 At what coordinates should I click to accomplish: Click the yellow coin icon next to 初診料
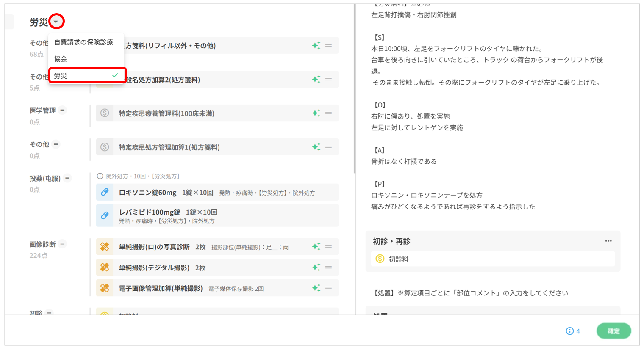click(x=380, y=259)
